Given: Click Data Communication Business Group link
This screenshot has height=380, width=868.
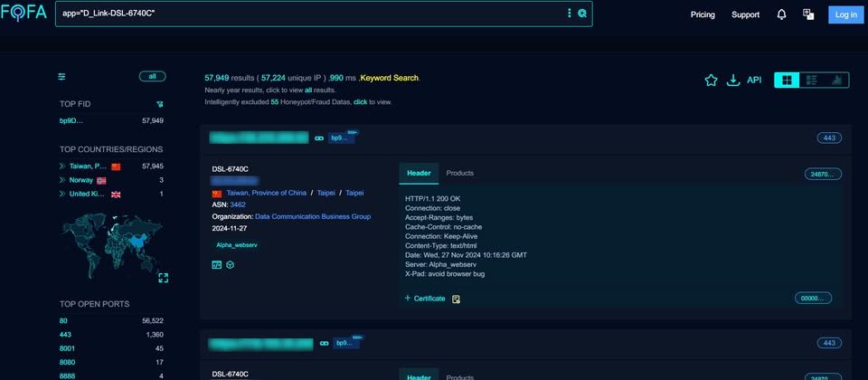Looking at the screenshot, I should click(x=313, y=216).
